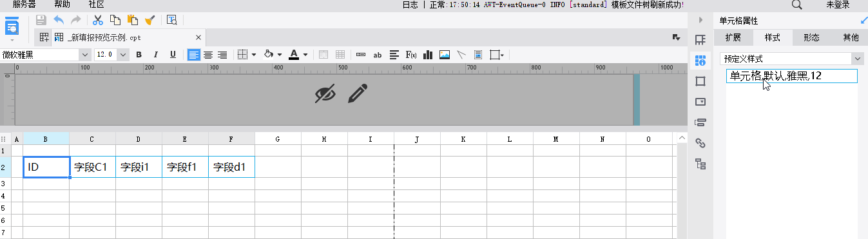Viewport: 868px width, 239px height.
Task: Expand the background fill bucket dropdown
Action: point(280,55)
